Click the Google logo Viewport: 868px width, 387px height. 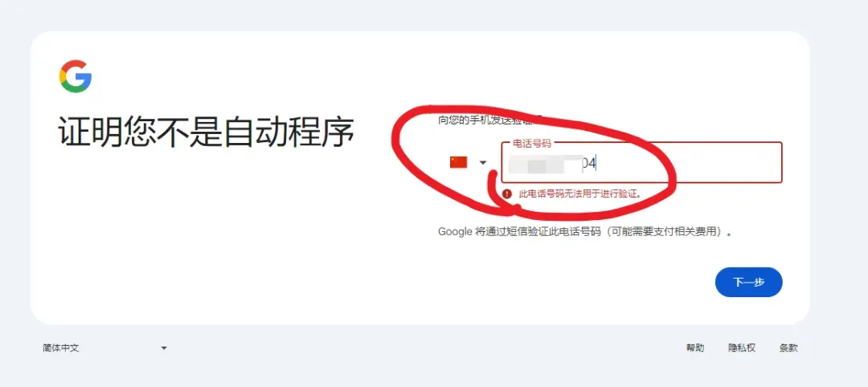pyautogui.click(x=76, y=76)
